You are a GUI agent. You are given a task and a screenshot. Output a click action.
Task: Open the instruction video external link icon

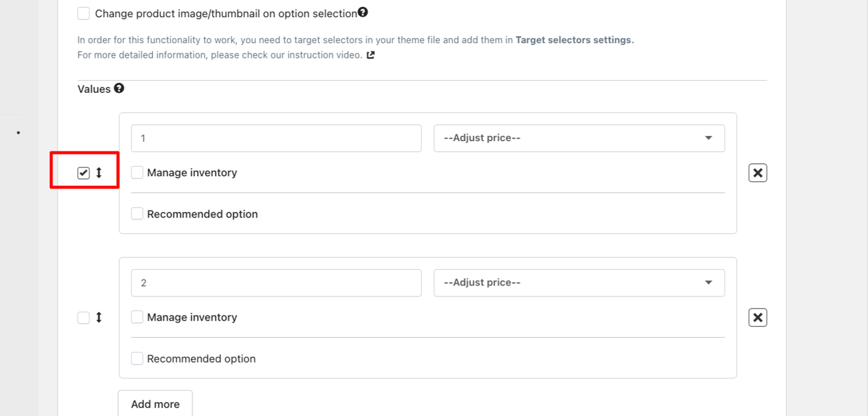click(x=370, y=55)
